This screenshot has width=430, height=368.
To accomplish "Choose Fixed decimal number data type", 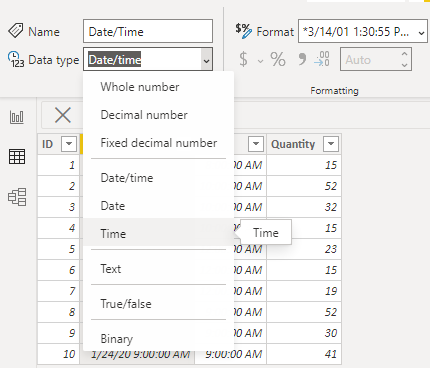I will click(158, 143).
